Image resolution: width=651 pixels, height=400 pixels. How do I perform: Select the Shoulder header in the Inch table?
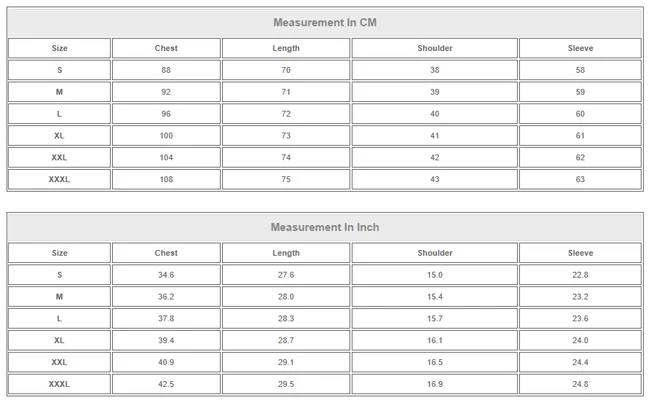[x=434, y=253]
